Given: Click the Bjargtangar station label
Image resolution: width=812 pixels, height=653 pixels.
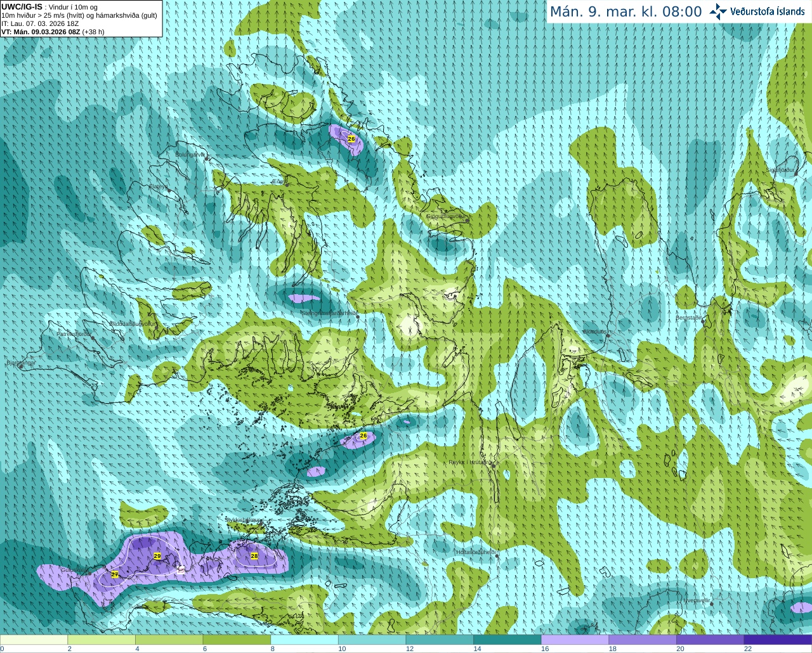Looking at the screenshot, I should point(21,363).
